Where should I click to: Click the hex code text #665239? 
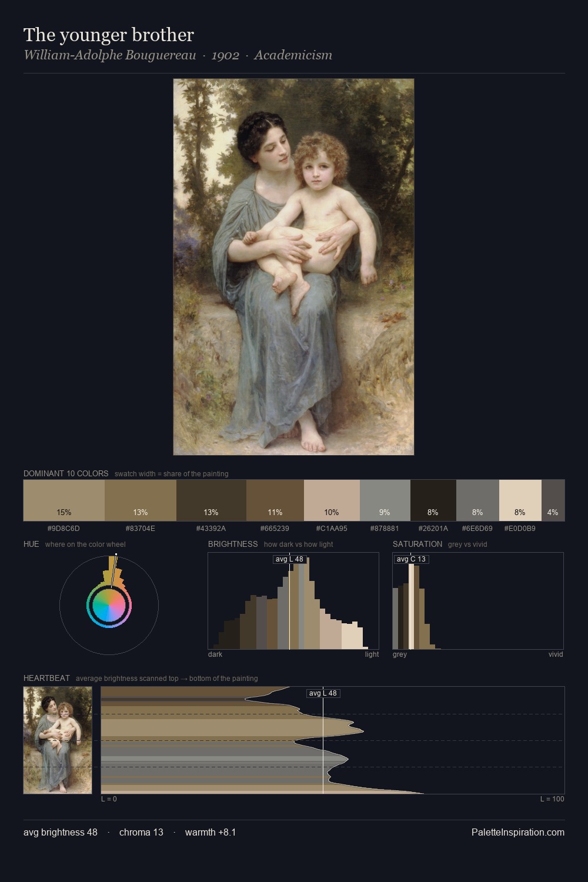[275, 529]
